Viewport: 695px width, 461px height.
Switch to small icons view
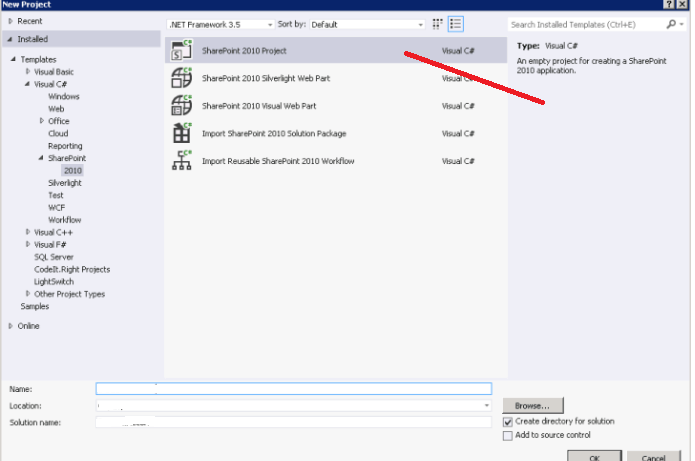click(x=437, y=24)
